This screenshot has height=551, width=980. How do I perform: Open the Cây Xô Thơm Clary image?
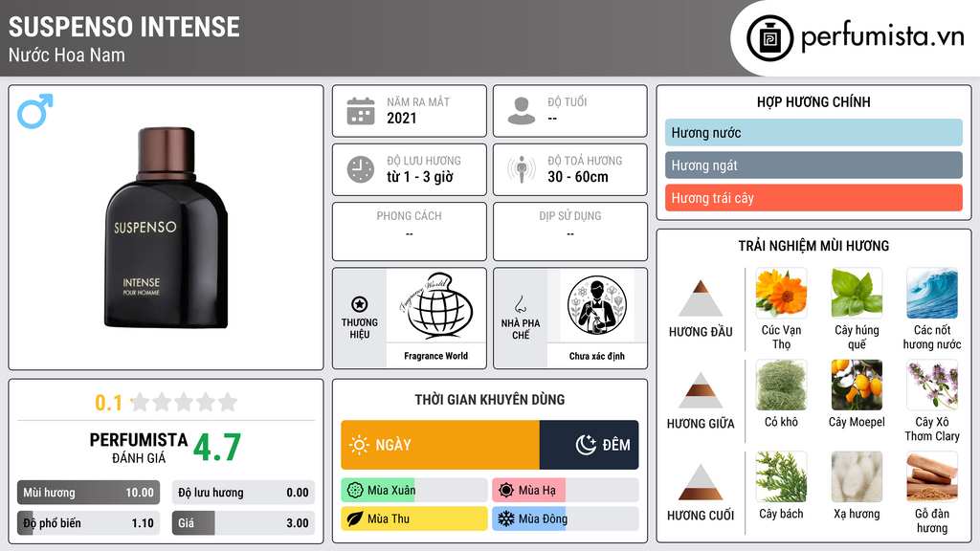(932, 385)
